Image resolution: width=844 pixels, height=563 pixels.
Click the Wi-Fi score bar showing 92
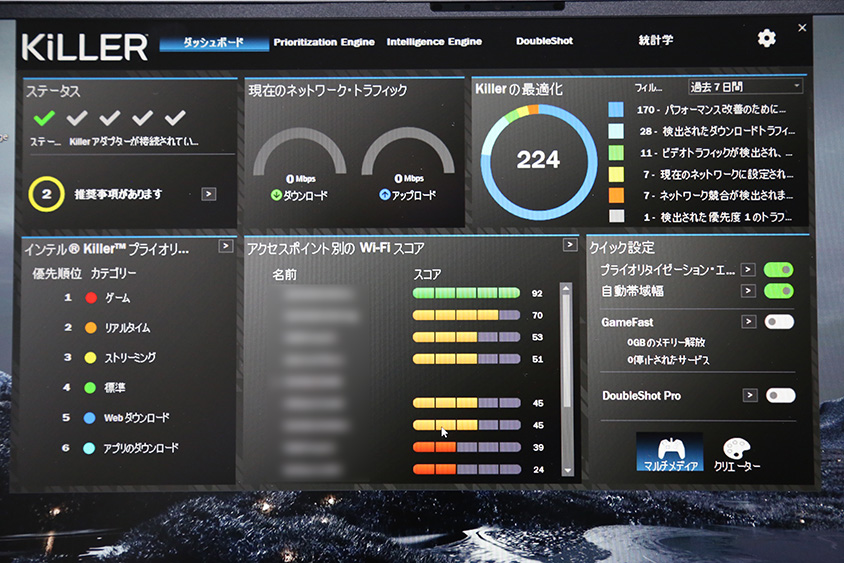pyautogui.click(x=466, y=293)
